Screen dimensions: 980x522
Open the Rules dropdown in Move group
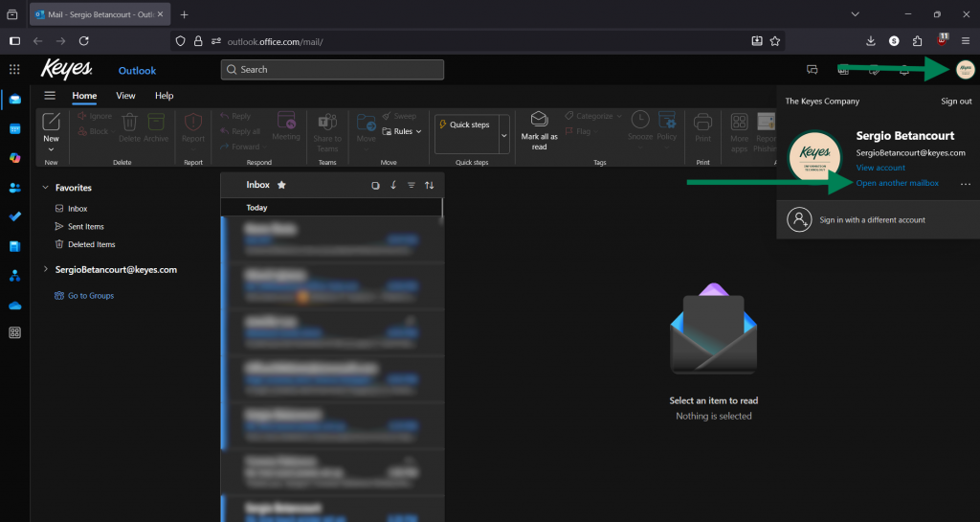pyautogui.click(x=402, y=131)
